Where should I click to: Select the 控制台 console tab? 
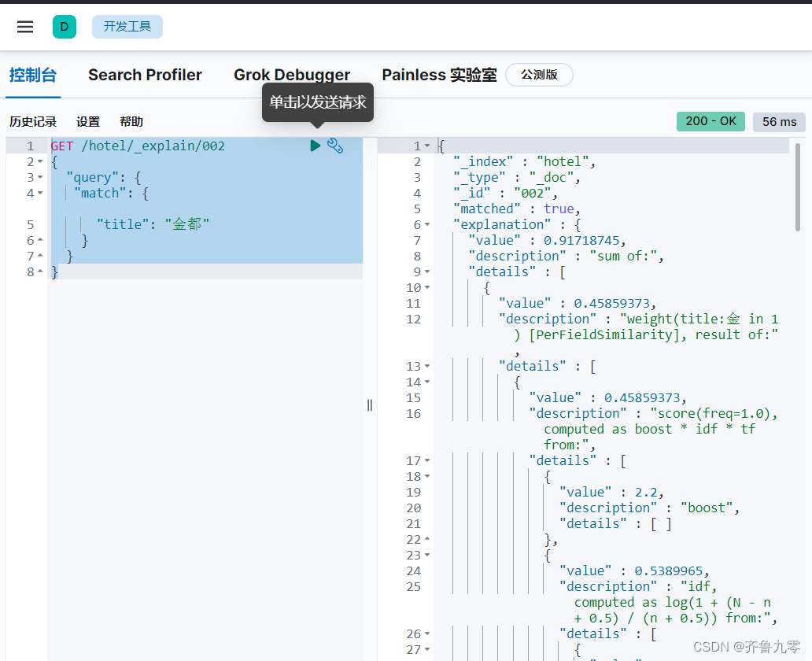point(33,75)
